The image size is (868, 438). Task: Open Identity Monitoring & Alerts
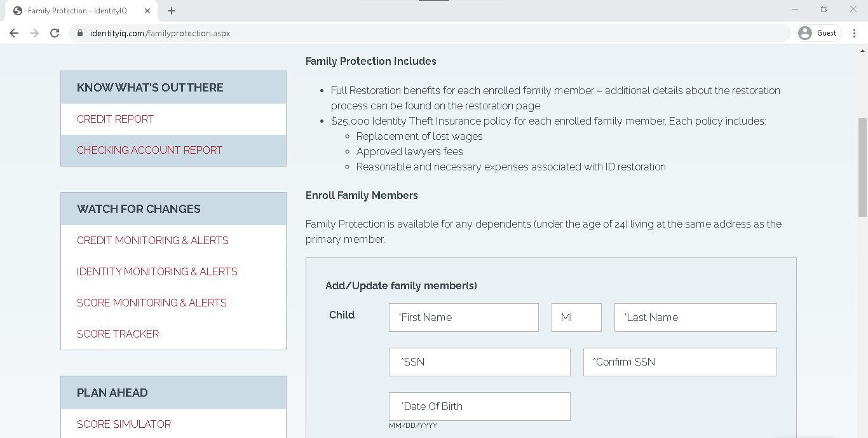pyautogui.click(x=157, y=271)
